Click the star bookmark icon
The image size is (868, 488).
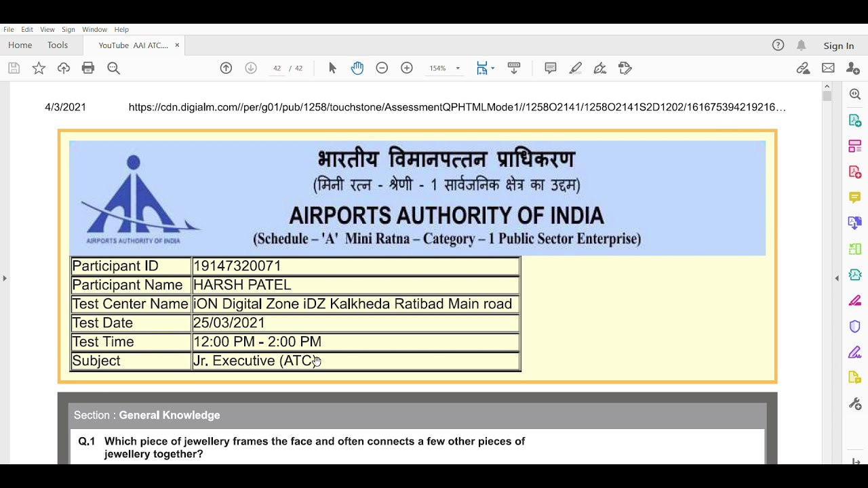[x=39, y=68]
